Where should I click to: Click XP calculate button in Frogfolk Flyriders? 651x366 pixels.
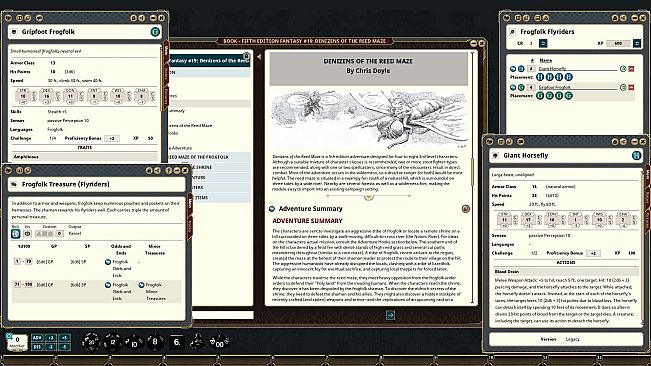point(637,43)
